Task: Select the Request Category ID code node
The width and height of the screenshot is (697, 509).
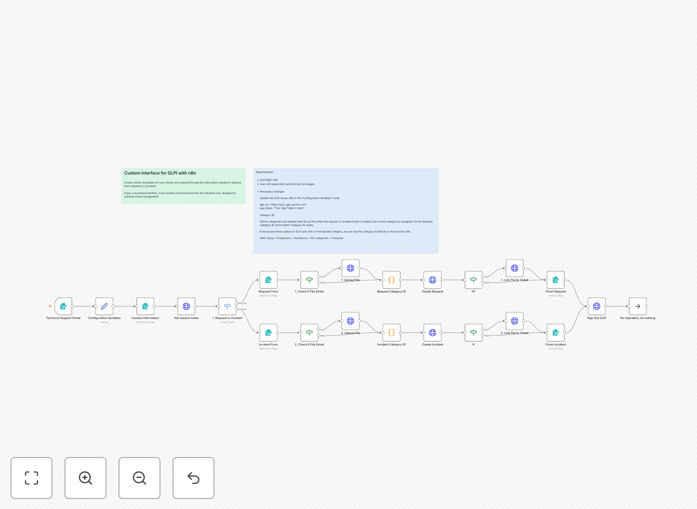Action: click(x=392, y=280)
